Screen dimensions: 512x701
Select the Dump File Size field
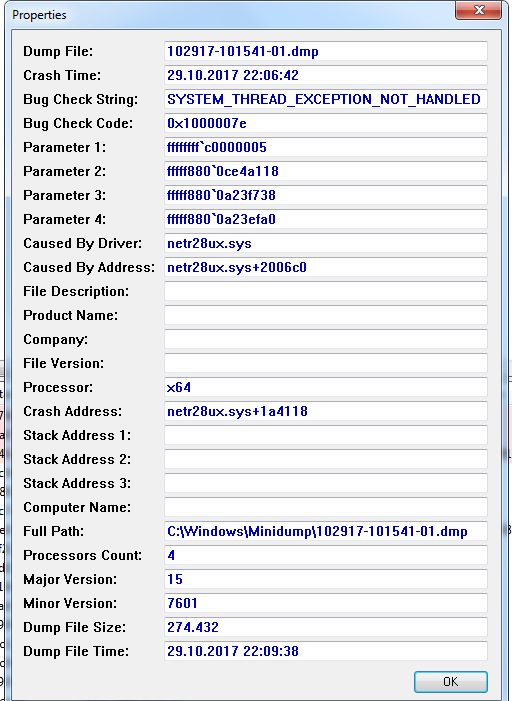(x=326, y=627)
